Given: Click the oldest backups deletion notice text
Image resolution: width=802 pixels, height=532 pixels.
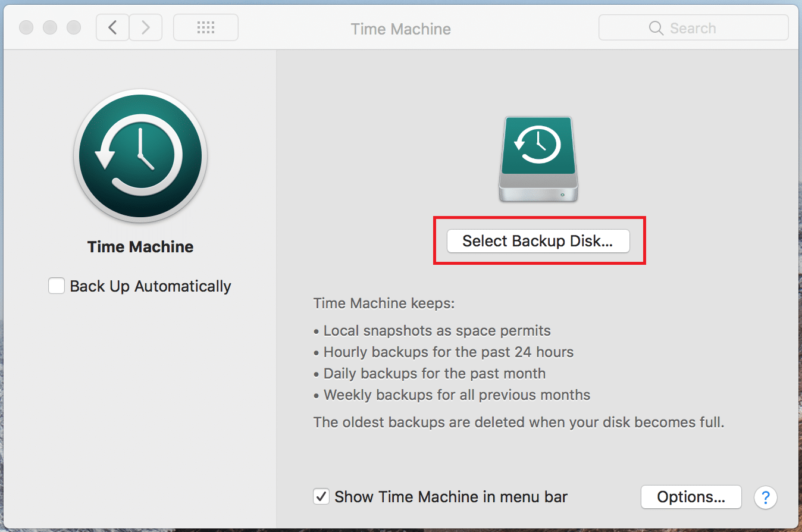Looking at the screenshot, I should pos(518,422).
